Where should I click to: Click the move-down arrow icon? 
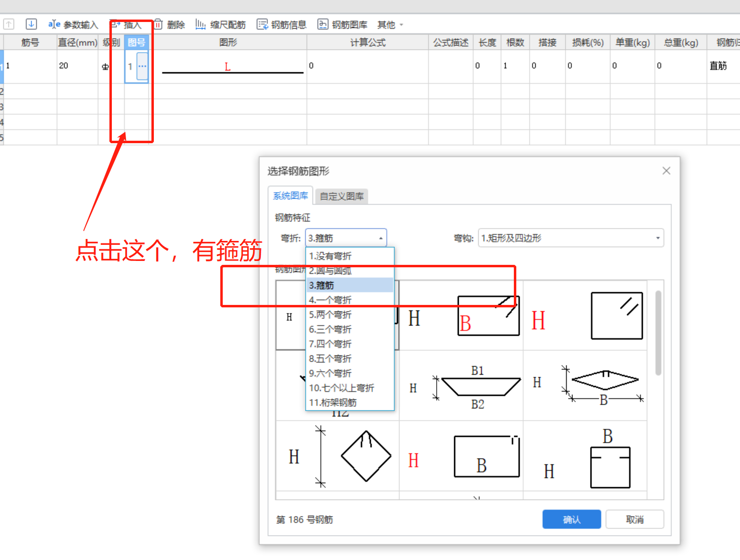tap(31, 24)
